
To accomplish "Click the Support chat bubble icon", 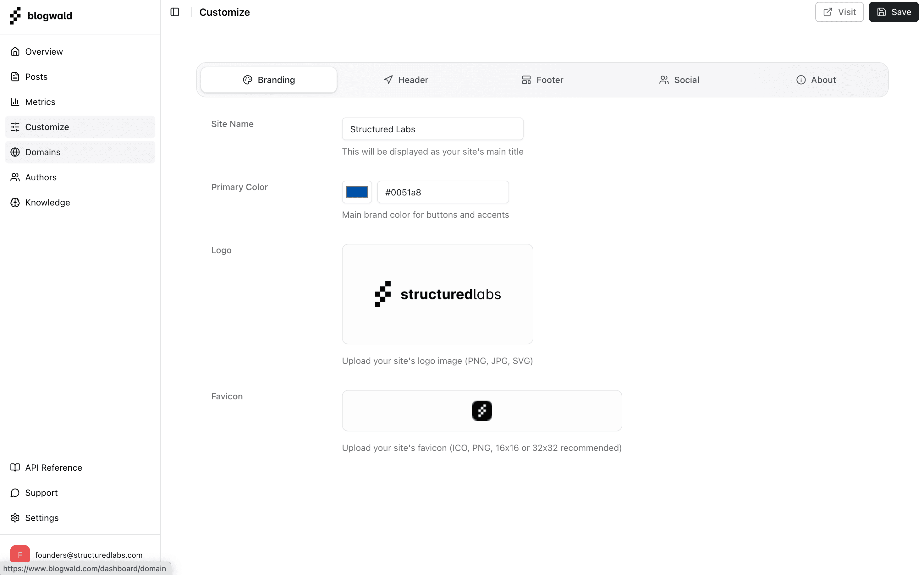I will (x=15, y=492).
